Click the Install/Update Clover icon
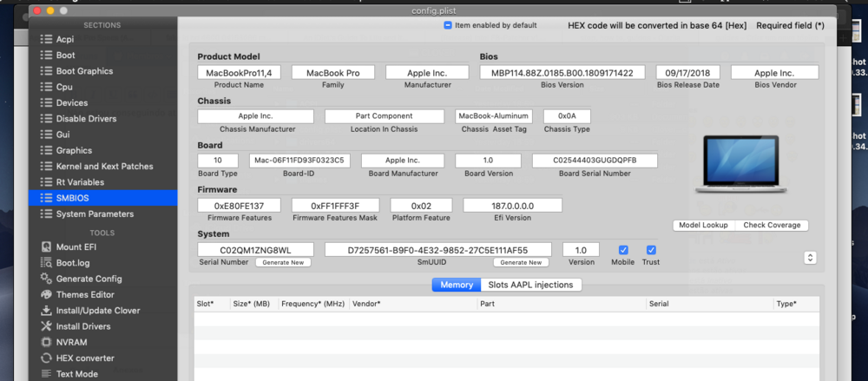868x381 pixels. point(44,310)
